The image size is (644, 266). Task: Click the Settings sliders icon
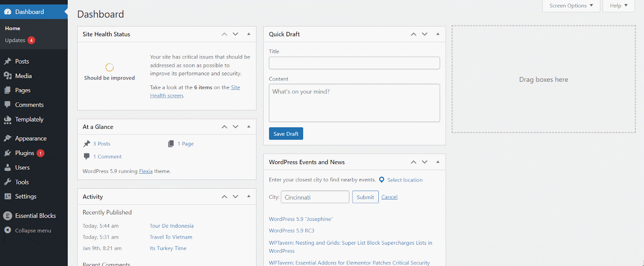8,196
